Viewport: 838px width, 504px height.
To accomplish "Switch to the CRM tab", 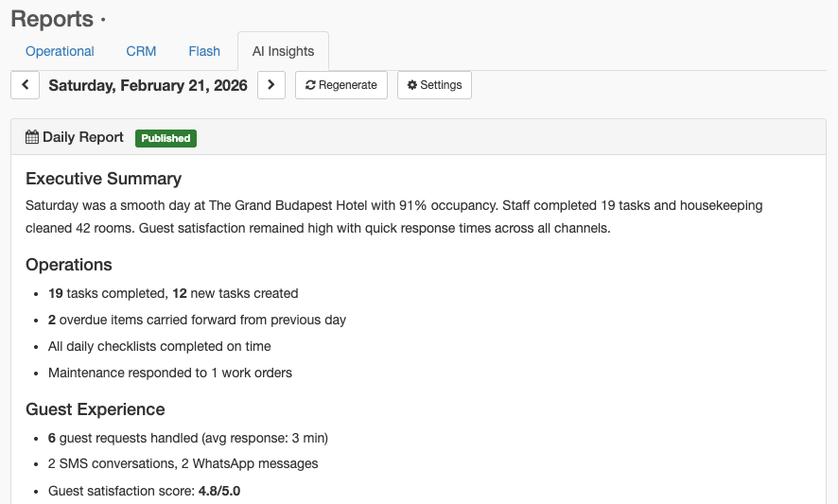I will (x=141, y=51).
